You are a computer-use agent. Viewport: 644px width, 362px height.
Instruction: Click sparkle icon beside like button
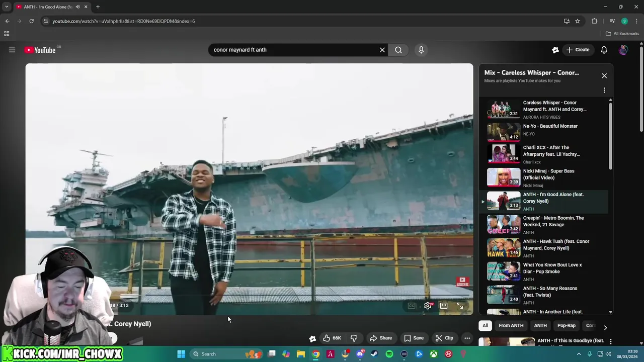pyautogui.click(x=312, y=338)
